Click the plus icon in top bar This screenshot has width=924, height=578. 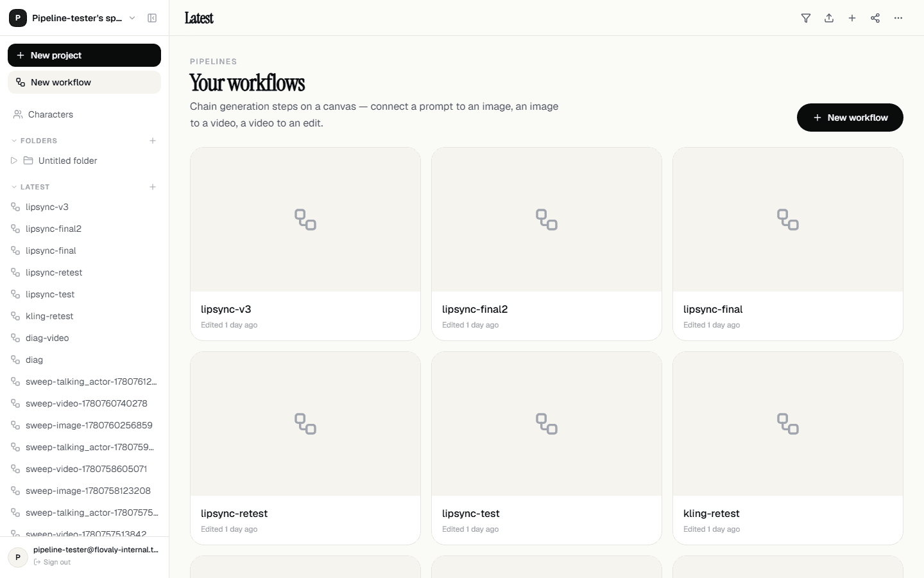[852, 18]
